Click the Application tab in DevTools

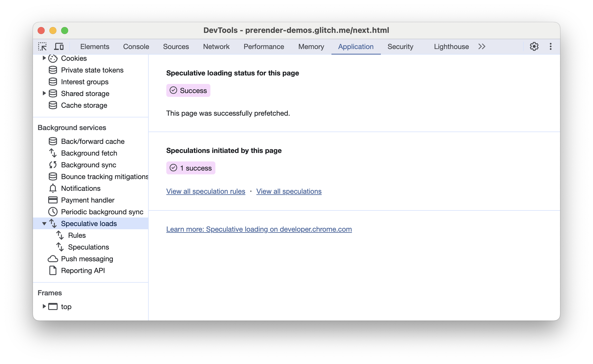point(356,47)
